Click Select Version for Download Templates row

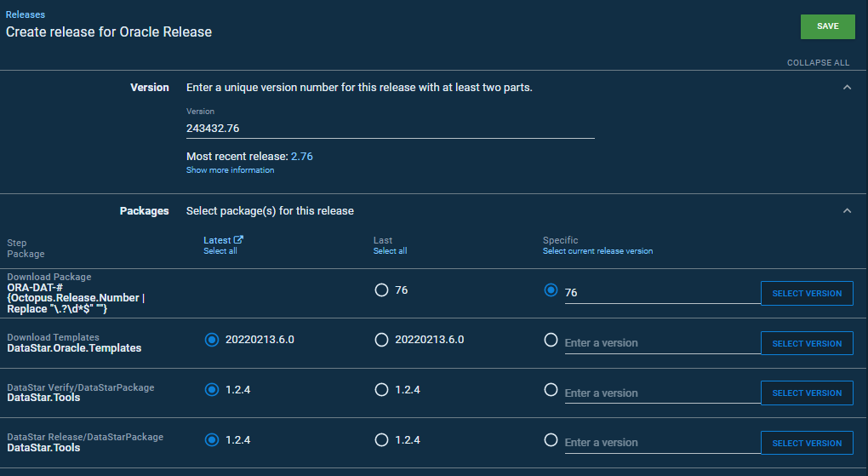[806, 343]
